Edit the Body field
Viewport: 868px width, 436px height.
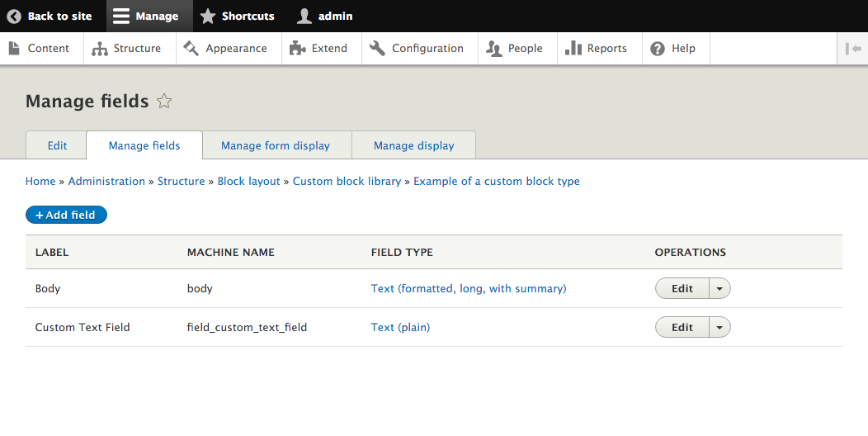[682, 289]
